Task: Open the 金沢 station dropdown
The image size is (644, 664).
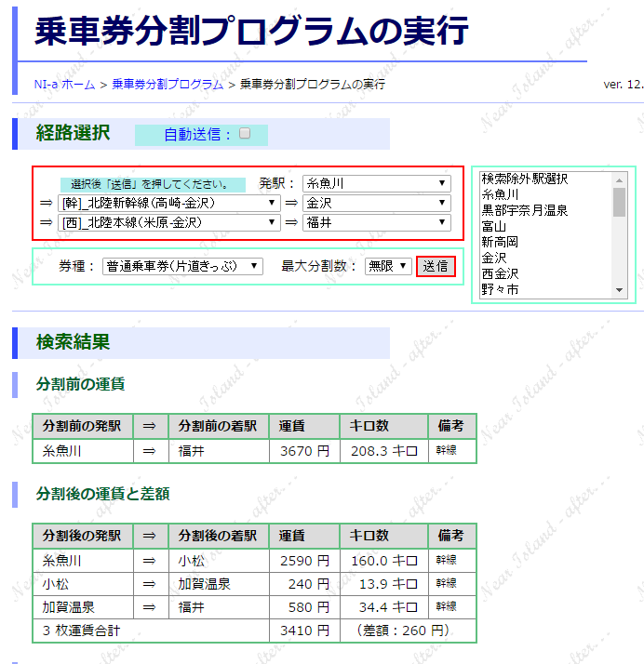Action: click(x=377, y=204)
